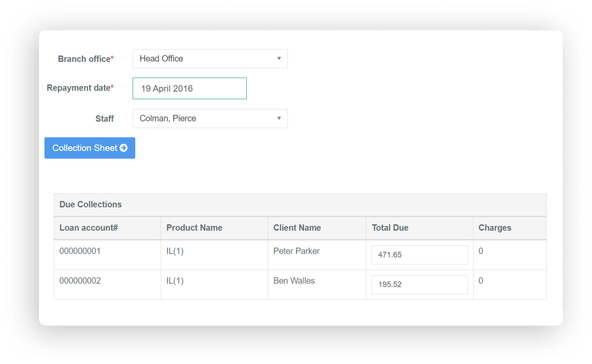The height and width of the screenshot is (364, 592).
Task: Click product name IL(1) in Ben Walles row
Action: pyautogui.click(x=175, y=280)
